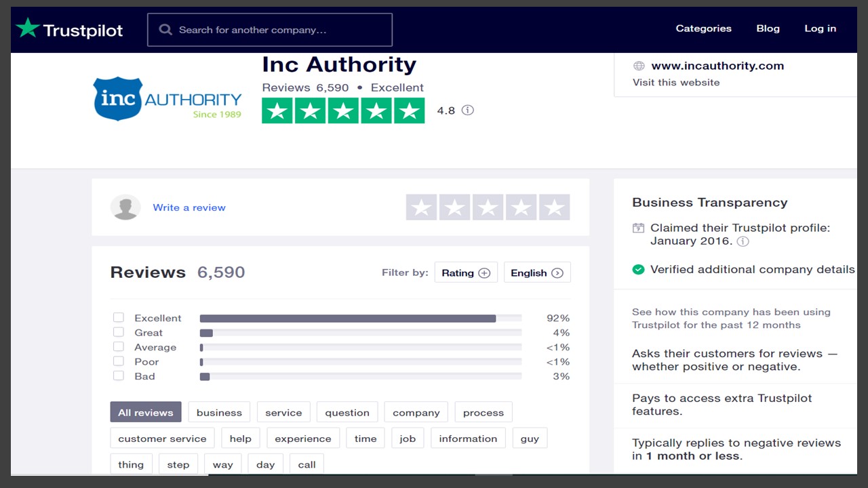Select the fifth star in the write-review rating
Screen dimensions: 868x488
pos(554,207)
